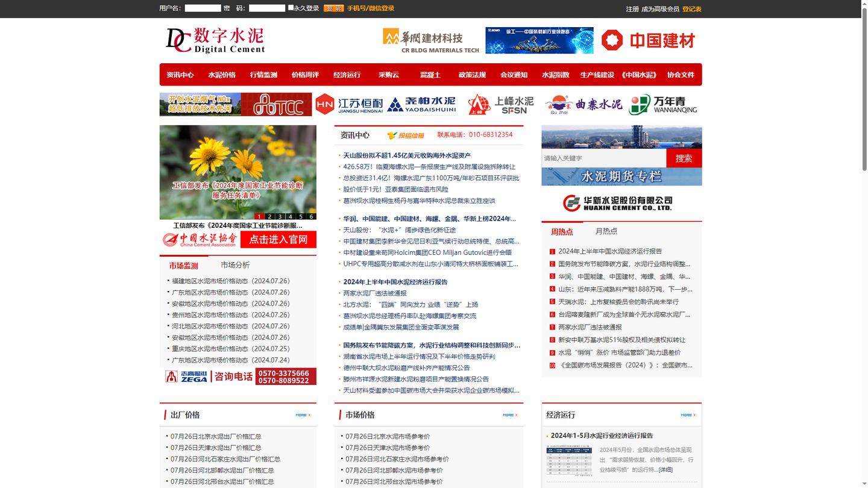Click the orange 登录 login button

coord(333,8)
